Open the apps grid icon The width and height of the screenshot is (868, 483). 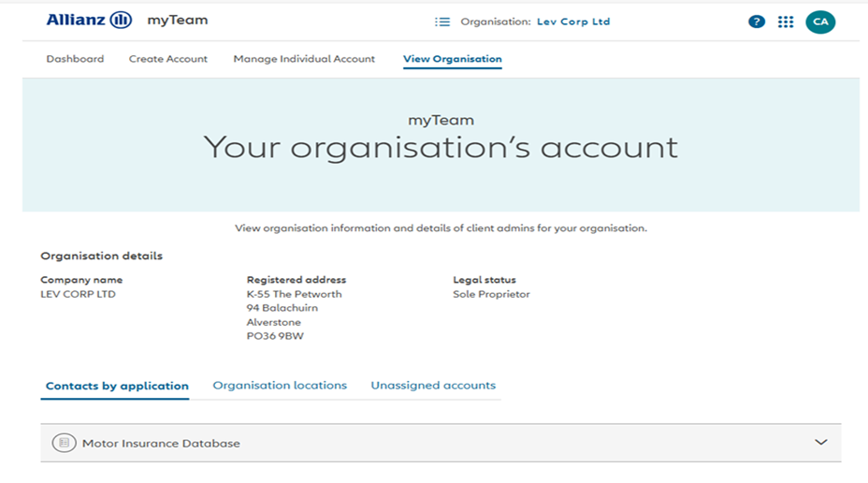[x=786, y=22]
